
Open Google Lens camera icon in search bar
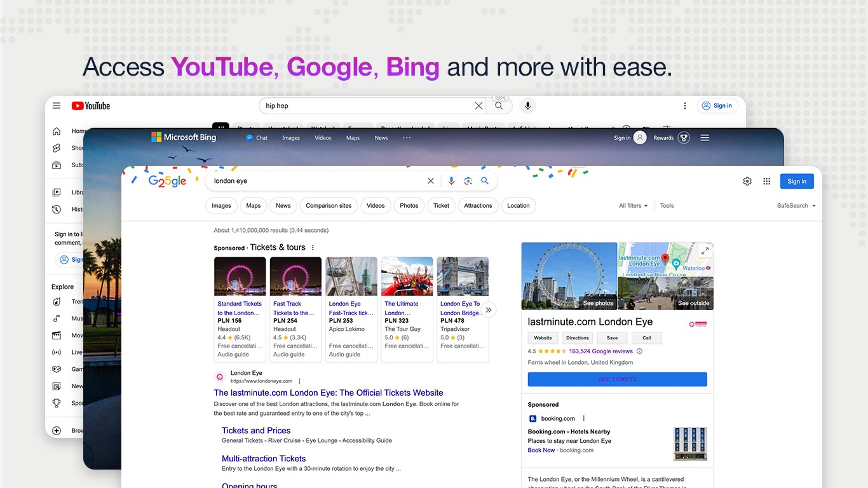(x=468, y=180)
